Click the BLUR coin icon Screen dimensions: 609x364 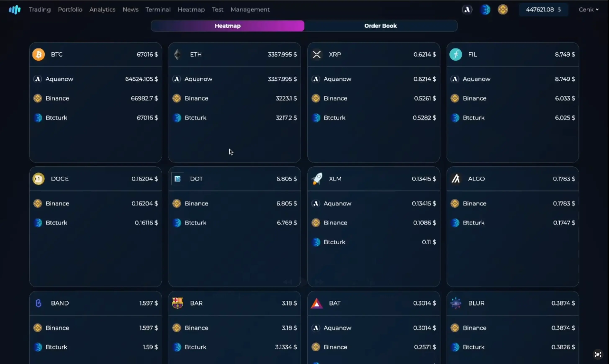[456, 303]
